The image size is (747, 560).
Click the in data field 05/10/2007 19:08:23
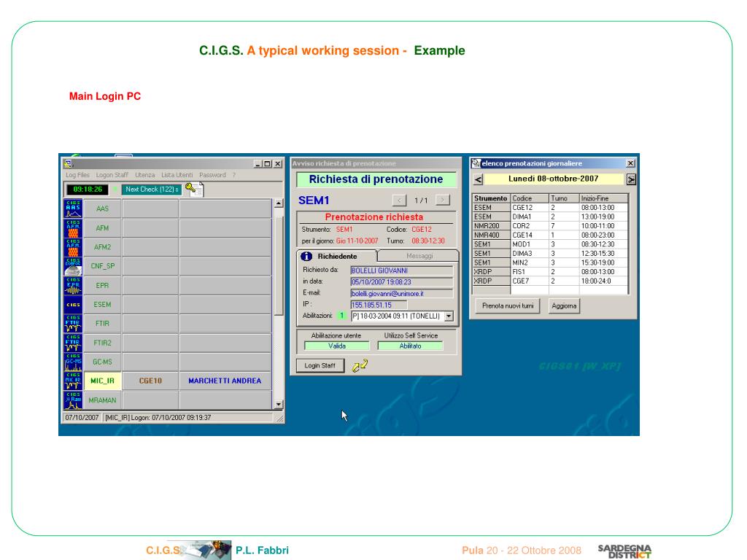[x=402, y=282]
